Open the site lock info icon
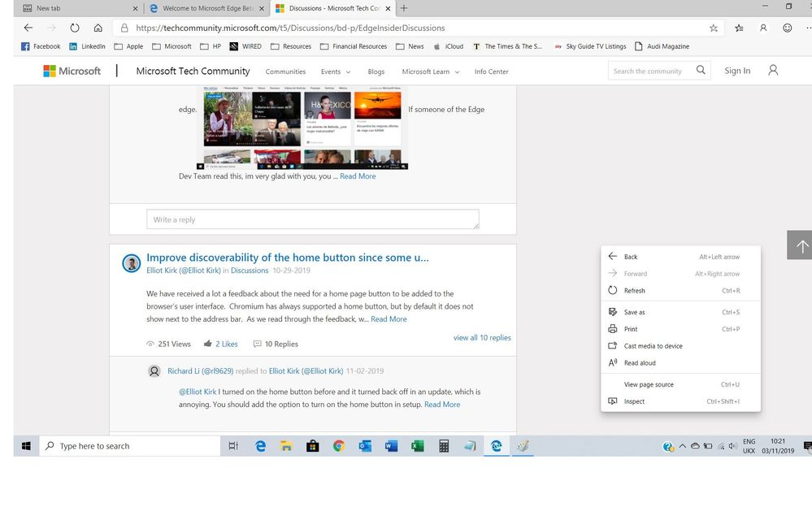This screenshot has width=812, height=511. click(x=124, y=28)
